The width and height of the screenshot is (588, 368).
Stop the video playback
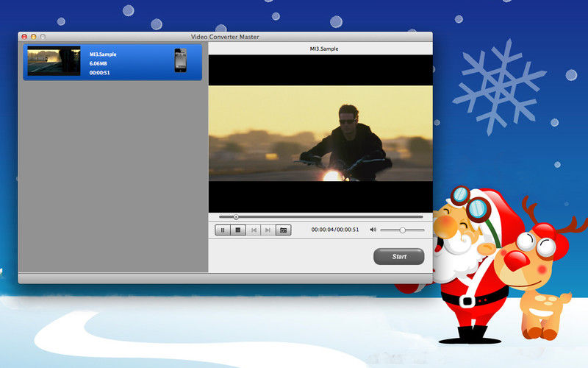tap(238, 230)
